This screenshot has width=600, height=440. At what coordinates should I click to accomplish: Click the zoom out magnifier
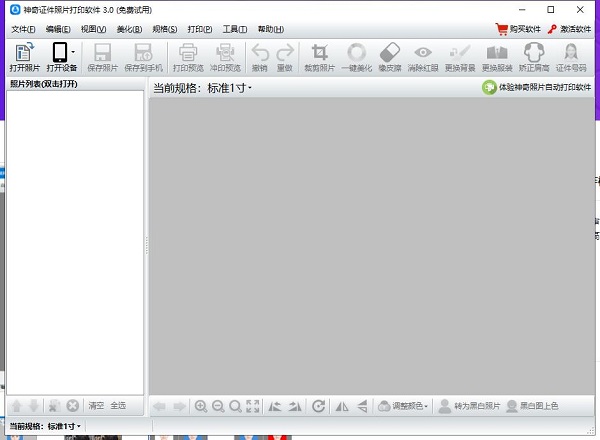tap(218, 406)
